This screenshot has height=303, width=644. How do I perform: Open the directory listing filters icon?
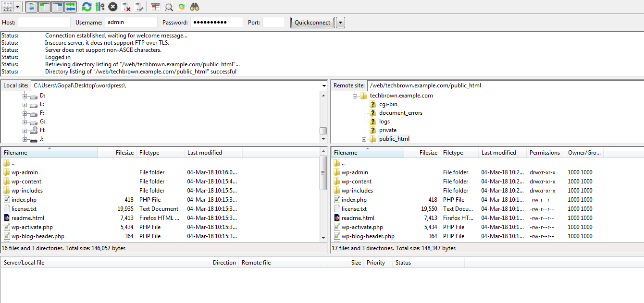tap(155, 7)
